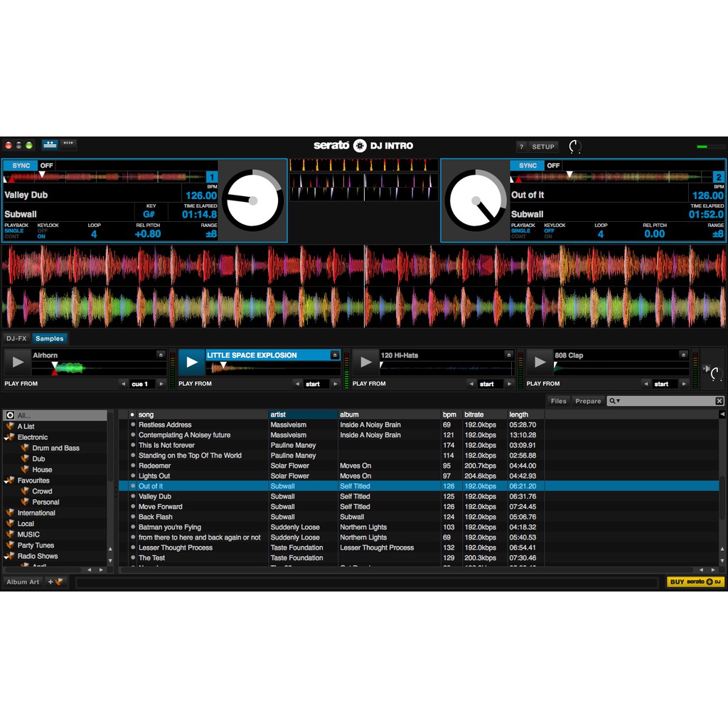The height and width of the screenshot is (728, 728).
Task: Select previous play-from point for Little Space Explosion
Action: (297, 384)
